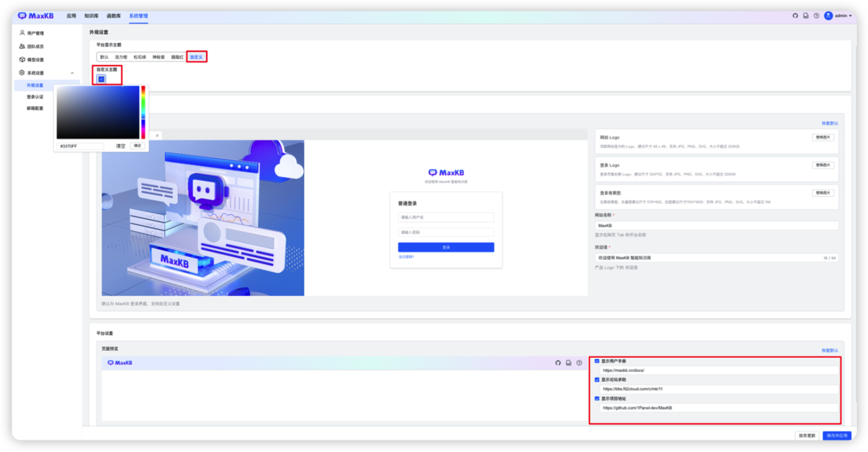
Task: Toggle the 显示论坛求助 checkbox
Action: pos(597,380)
